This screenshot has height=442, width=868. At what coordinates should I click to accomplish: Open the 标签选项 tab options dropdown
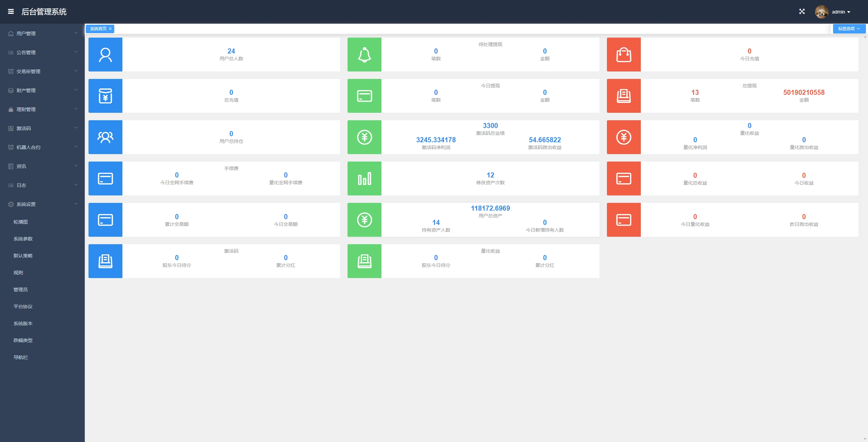pyautogui.click(x=849, y=29)
